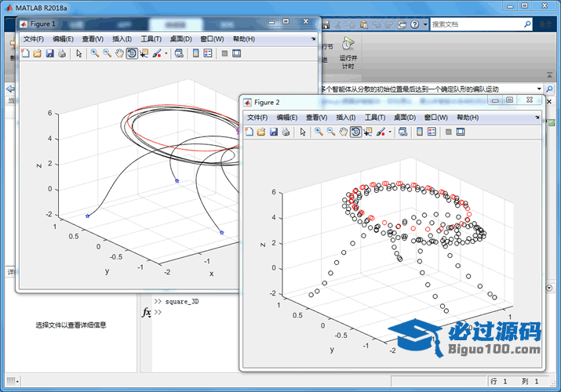Open 桌面(D) menu in Figure 1
The width and height of the screenshot is (561, 392).
click(180, 39)
